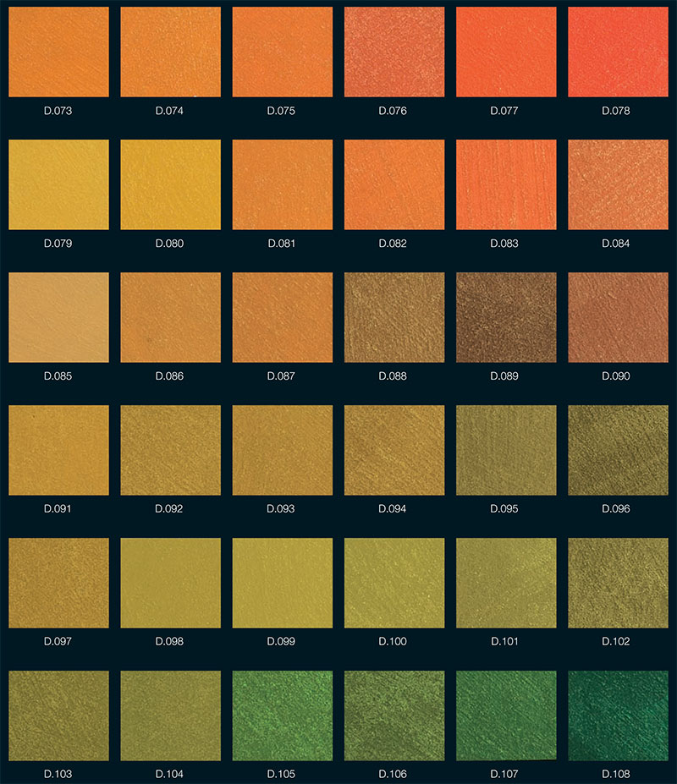Select the green swatch D.107
This screenshot has height=784, width=677.
pos(506,715)
